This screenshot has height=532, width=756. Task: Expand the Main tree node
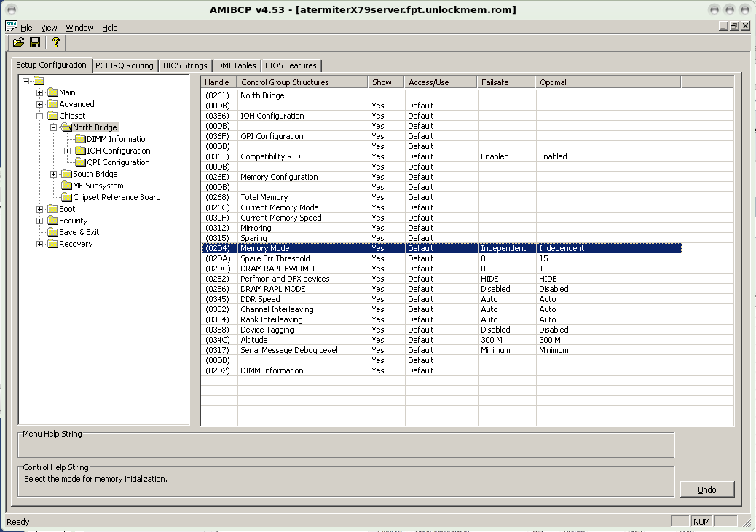tap(39, 92)
